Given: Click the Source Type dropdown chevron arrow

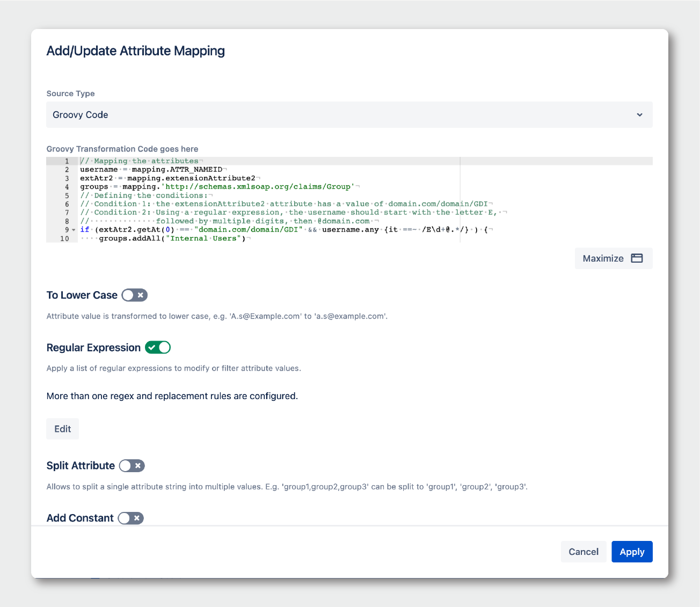Looking at the screenshot, I should 639,115.
